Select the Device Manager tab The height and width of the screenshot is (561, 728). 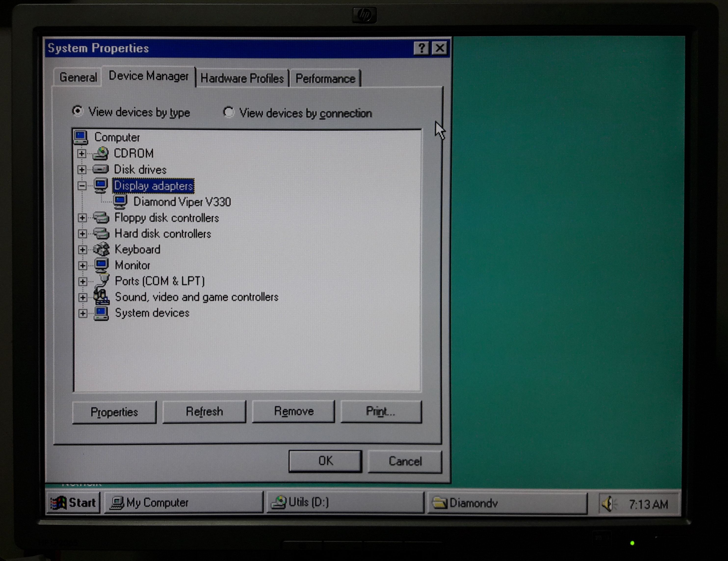[149, 76]
